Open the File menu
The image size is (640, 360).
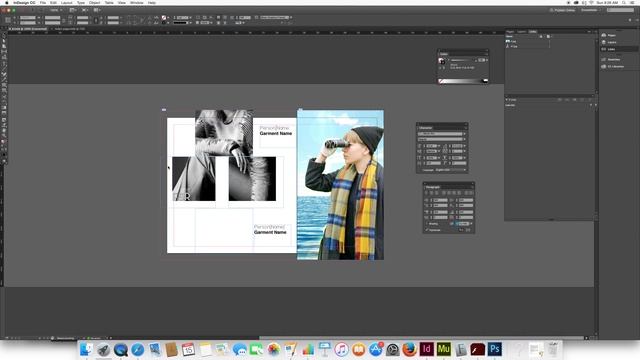click(43, 2)
